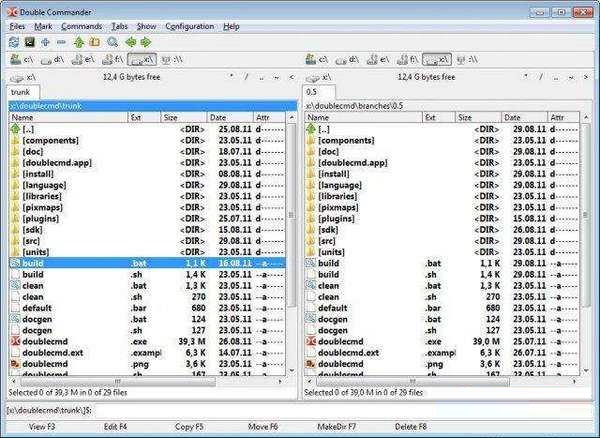Click the docgen .bat icon in right panel

311,319
